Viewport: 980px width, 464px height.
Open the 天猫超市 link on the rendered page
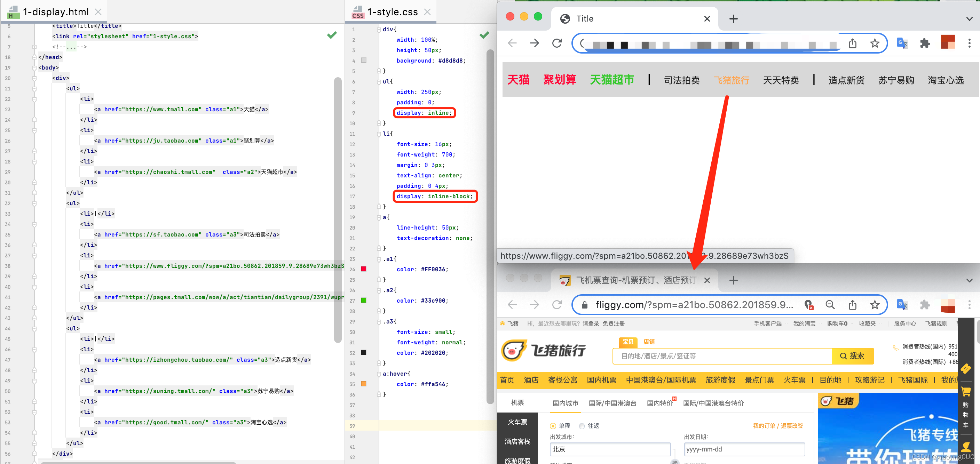(x=612, y=80)
